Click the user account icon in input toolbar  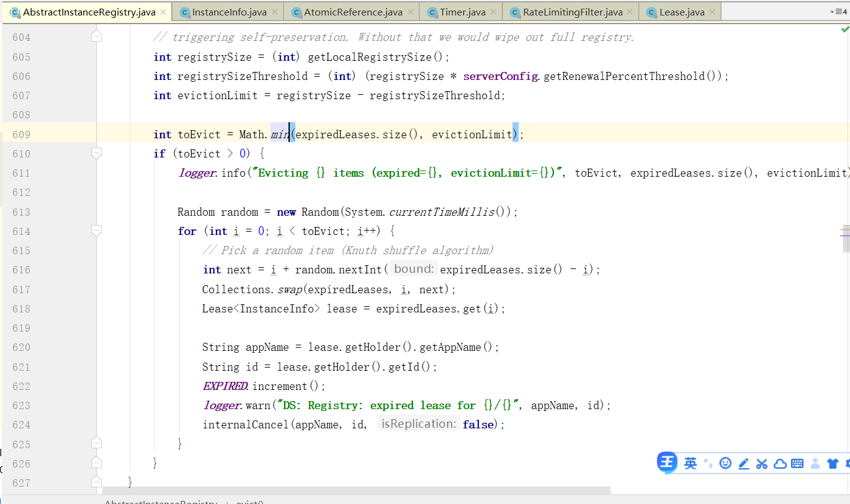[x=815, y=463]
